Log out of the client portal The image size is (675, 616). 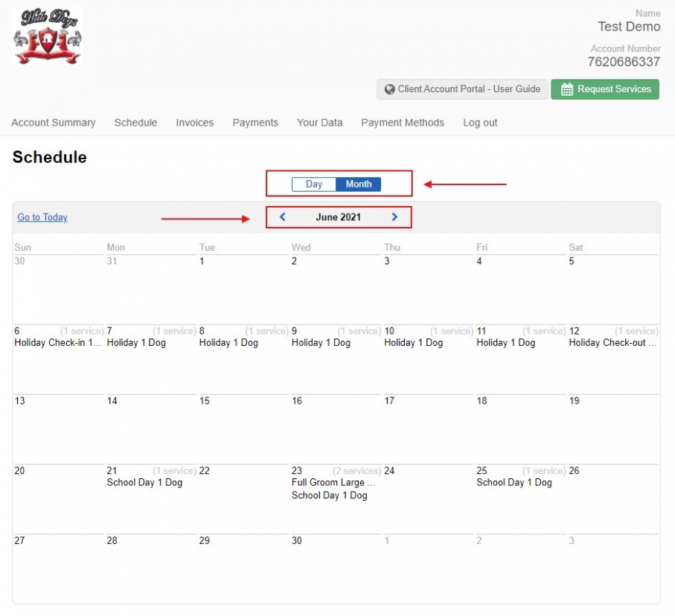pyautogui.click(x=480, y=123)
